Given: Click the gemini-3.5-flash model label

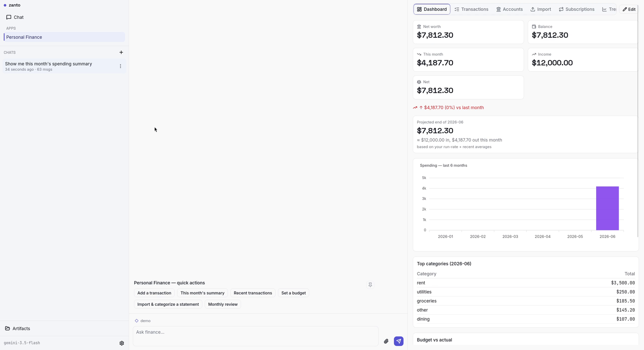Looking at the screenshot, I should click(22, 343).
